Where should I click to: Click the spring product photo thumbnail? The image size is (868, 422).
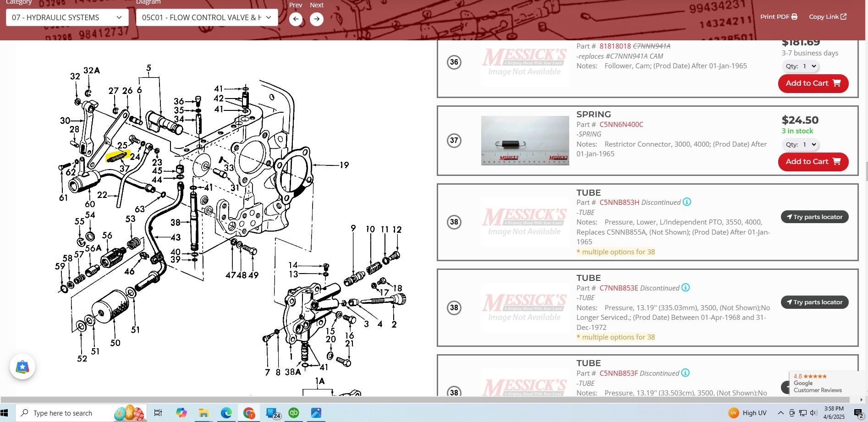pyautogui.click(x=525, y=141)
